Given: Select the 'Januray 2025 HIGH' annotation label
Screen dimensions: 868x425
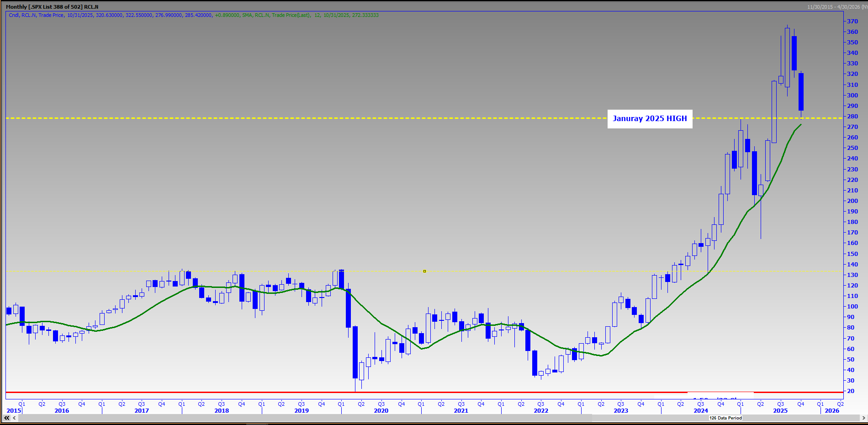Looking at the screenshot, I should [650, 119].
